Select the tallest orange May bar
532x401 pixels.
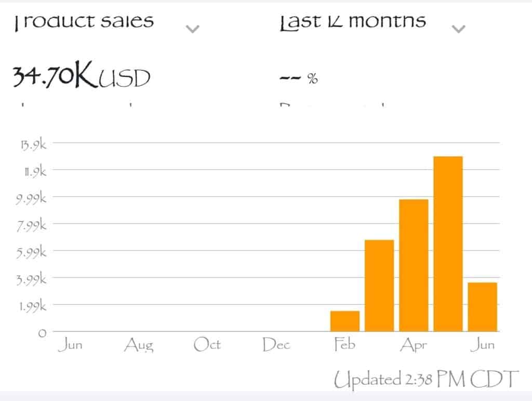448,244
